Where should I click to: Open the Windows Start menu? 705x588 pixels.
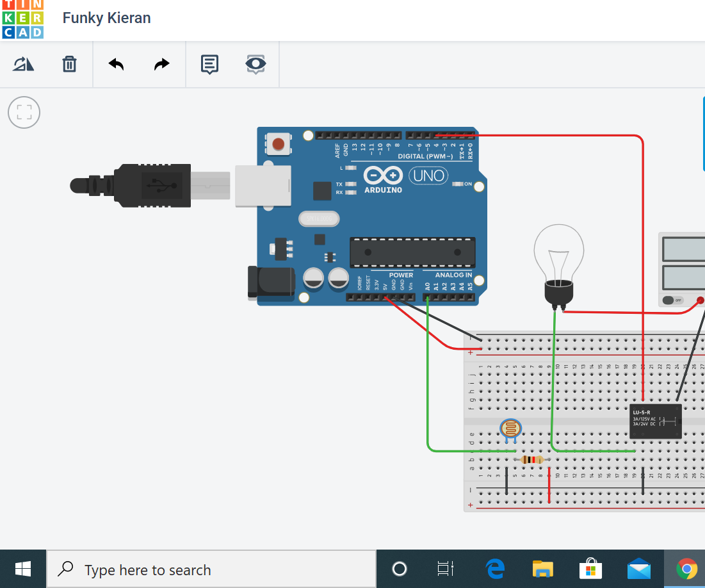pyautogui.click(x=23, y=568)
